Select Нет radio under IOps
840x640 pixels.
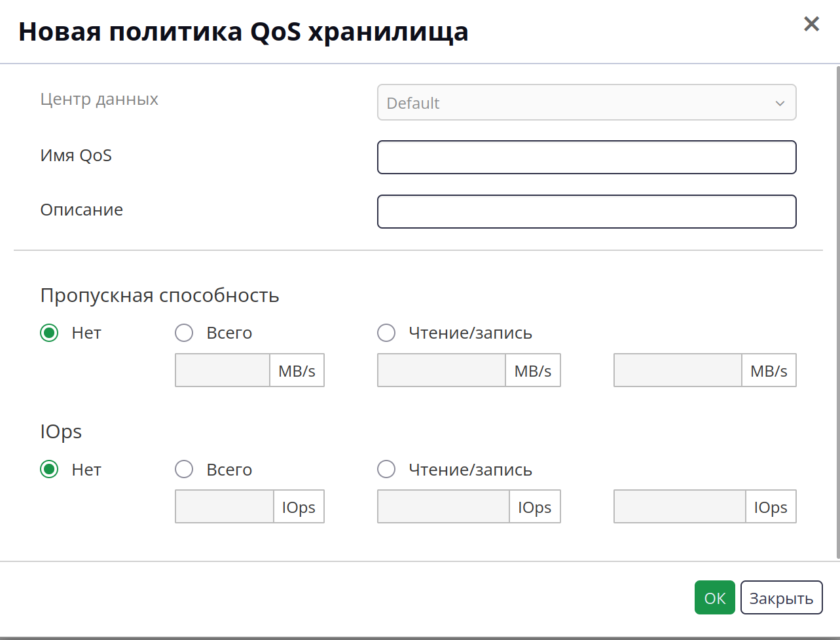coord(49,470)
